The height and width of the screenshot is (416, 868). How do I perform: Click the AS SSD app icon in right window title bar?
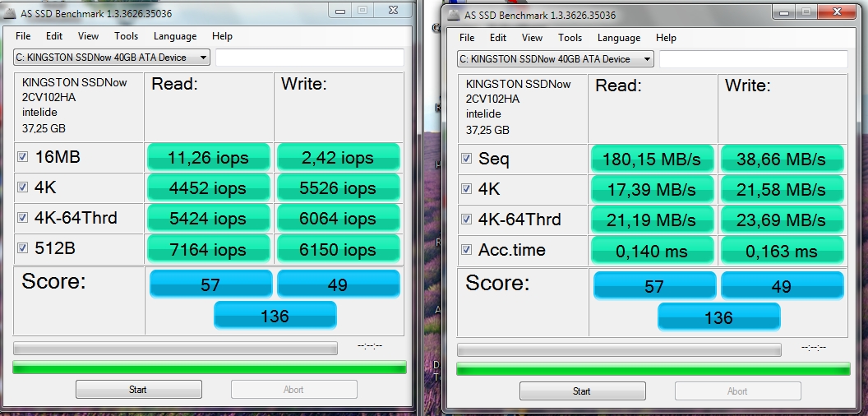coord(454,15)
